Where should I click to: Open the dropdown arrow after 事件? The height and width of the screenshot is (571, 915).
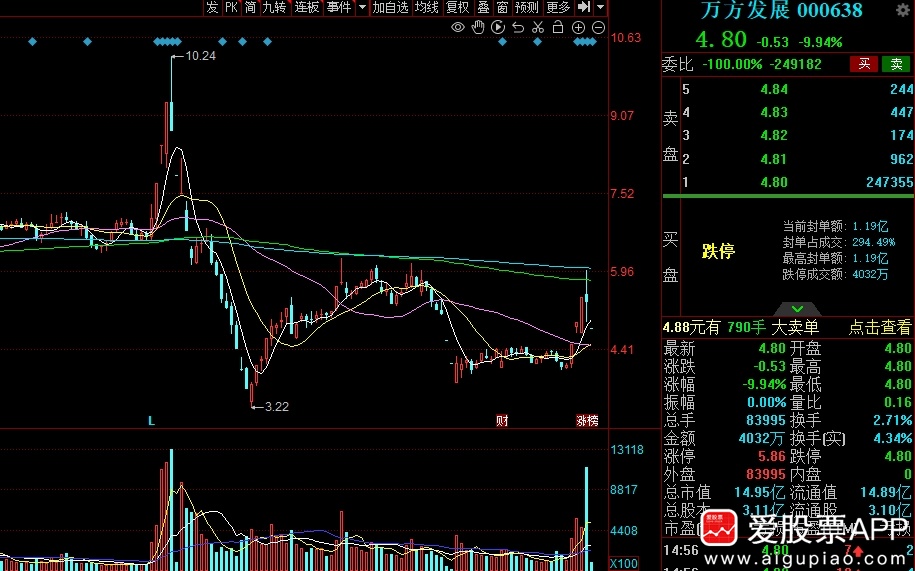click(362, 8)
